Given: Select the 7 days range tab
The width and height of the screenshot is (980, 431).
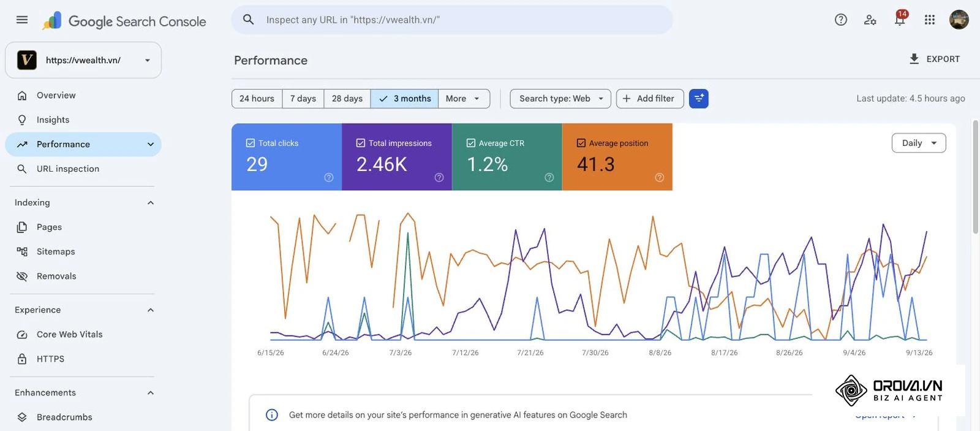Looking at the screenshot, I should (303, 99).
